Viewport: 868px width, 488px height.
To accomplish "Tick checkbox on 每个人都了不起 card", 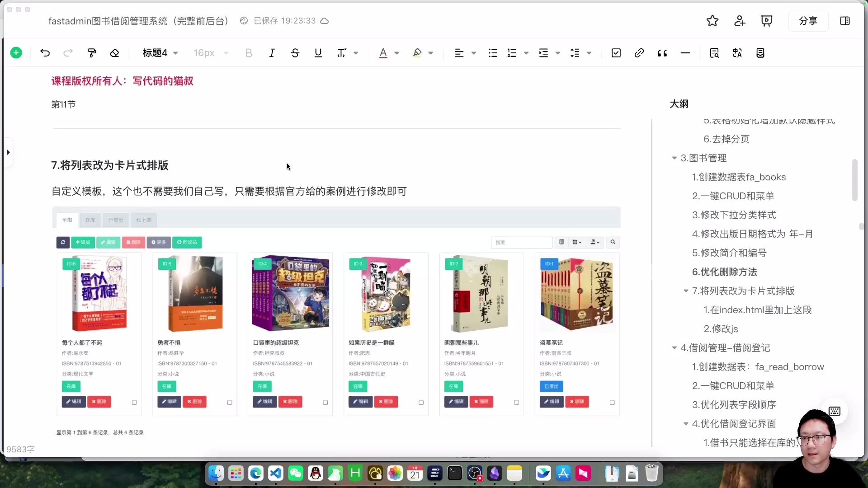I will (134, 402).
